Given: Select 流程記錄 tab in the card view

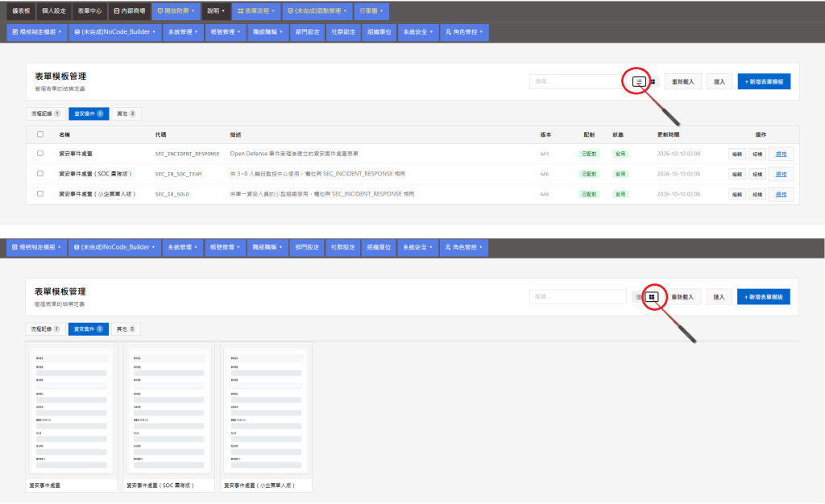Looking at the screenshot, I should [45, 329].
